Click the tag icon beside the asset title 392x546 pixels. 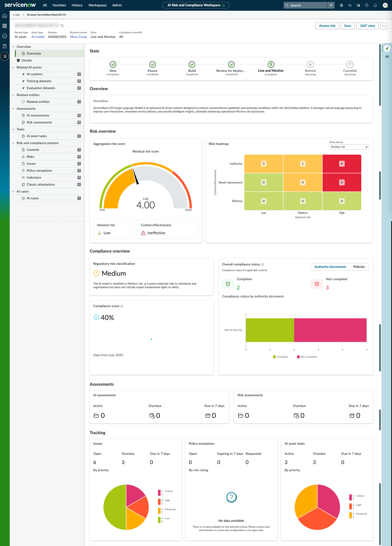pos(62,26)
